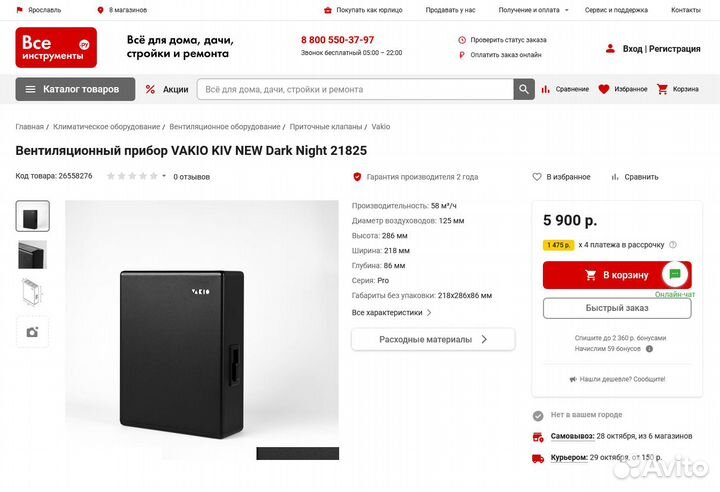This screenshot has width=720, height=492.
Task: Click the Быстрый заказ button
Action: click(616, 308)
